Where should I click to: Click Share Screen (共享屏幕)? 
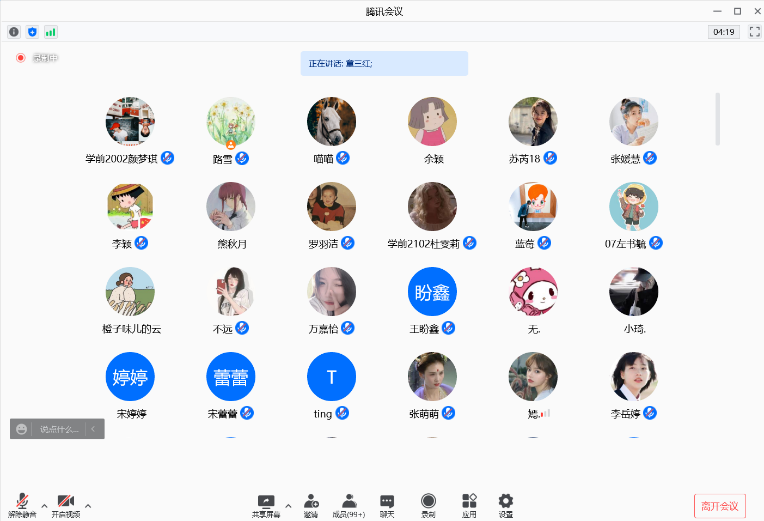pyautogui.click(x=266, y=504)
